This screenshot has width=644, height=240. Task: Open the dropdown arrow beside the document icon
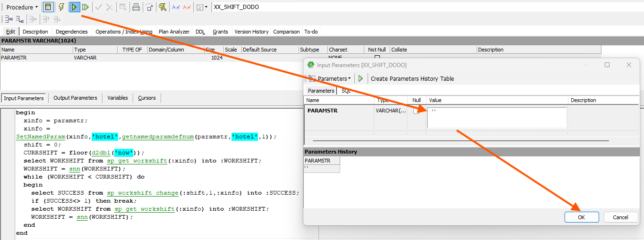(x=206, y=7)
